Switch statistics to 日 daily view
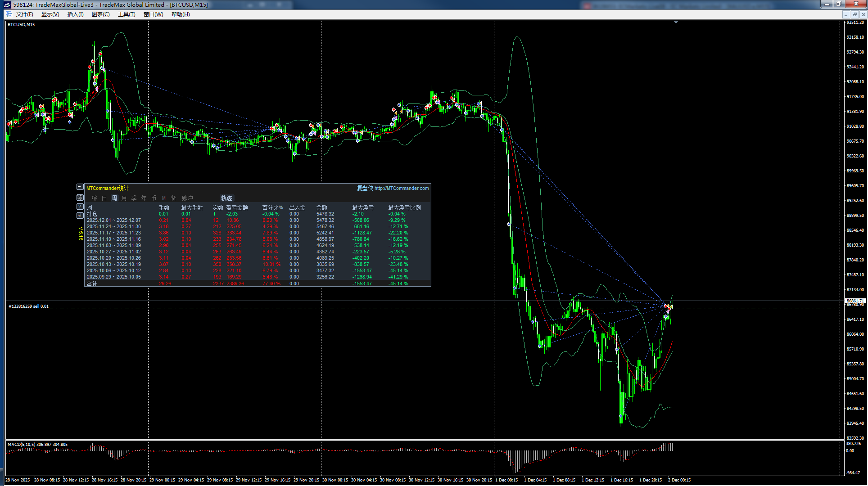The width and height of the screenshot is (868, 486). click(104, 198)
